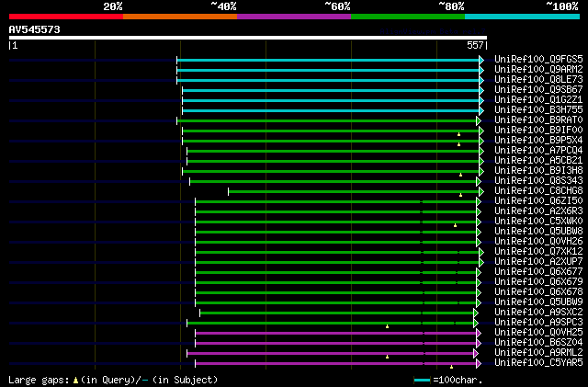Click the yellow gap marker under the B9IF00 bar
The width and height of the screenshot is (588, 387).
pos(458,134)
